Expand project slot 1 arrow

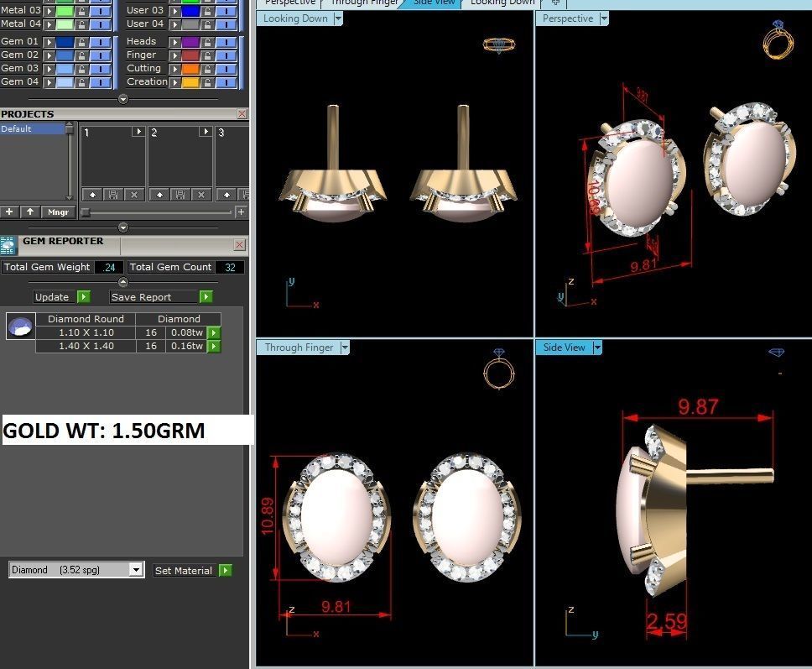(x=138, y=132)
